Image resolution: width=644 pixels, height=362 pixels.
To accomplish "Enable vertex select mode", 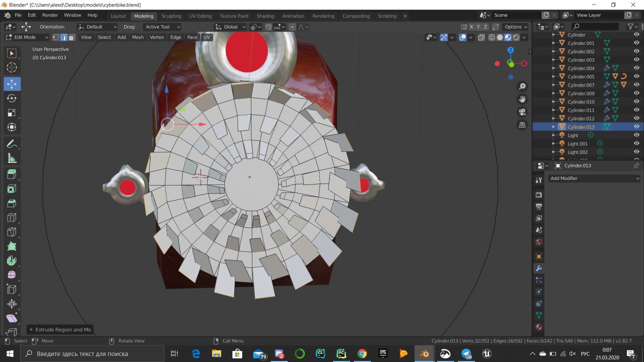I will point(55,37).
